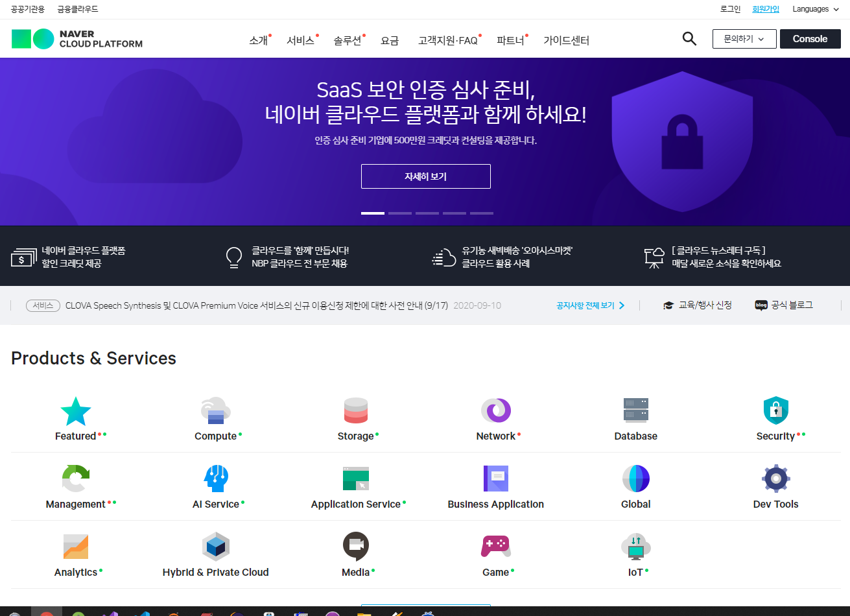Click the Console button
This screenshot has width=850, height=616.
click(810, 39)
